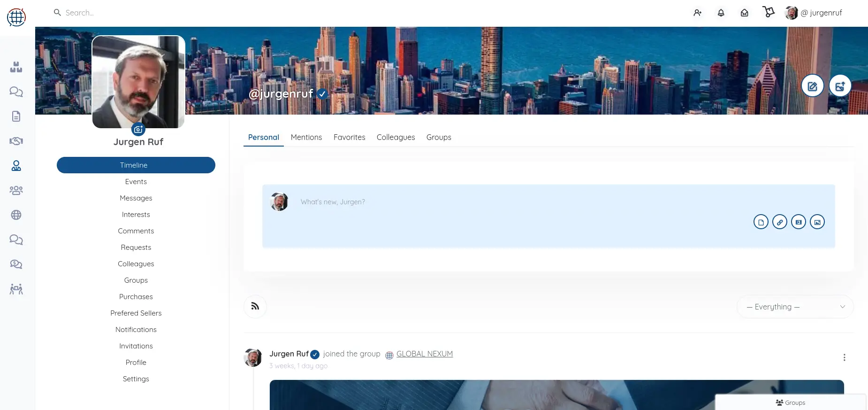The image size is (868, 410).
Task: Open Notifications in profile sidebar menu
Action: (x=136, y=330)
